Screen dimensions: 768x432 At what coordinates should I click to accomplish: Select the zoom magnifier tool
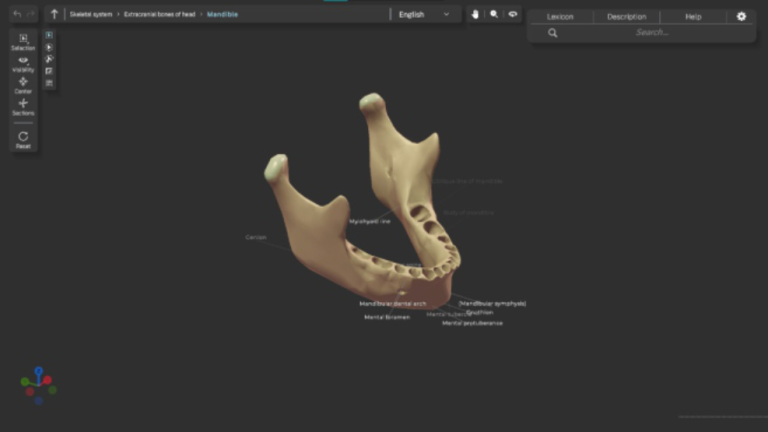pyautogui.click(x=494, y=15)
